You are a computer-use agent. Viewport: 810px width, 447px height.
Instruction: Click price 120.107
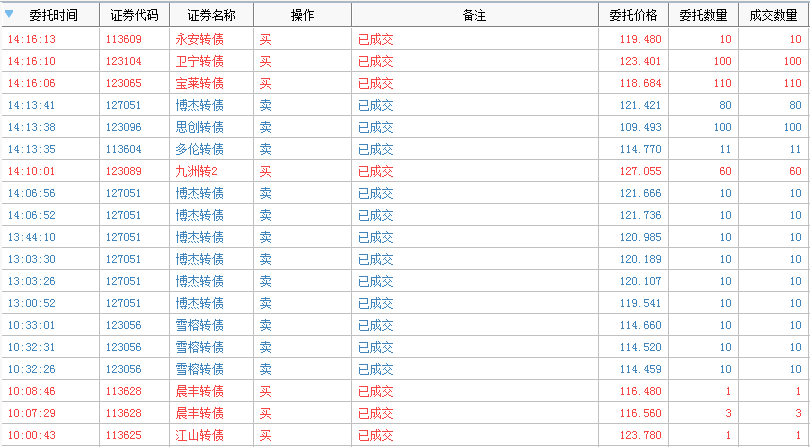point(641,281)
